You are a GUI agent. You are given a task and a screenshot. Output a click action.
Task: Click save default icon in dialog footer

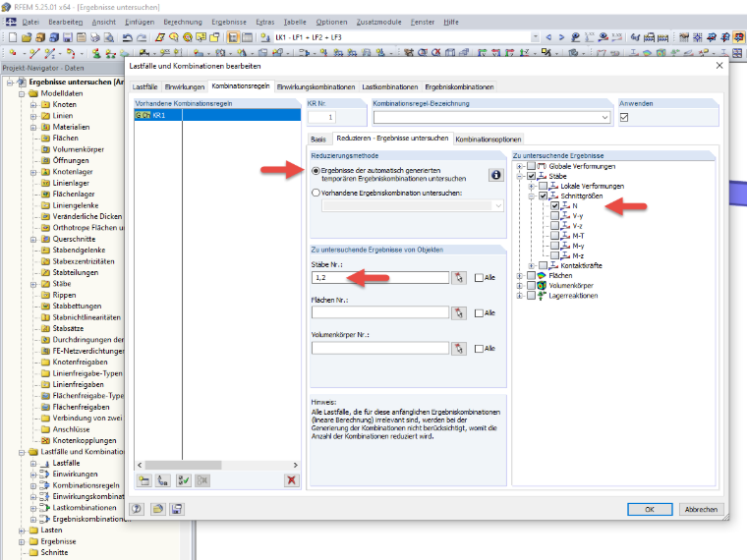pyautogui.click(x=176, y=509)
